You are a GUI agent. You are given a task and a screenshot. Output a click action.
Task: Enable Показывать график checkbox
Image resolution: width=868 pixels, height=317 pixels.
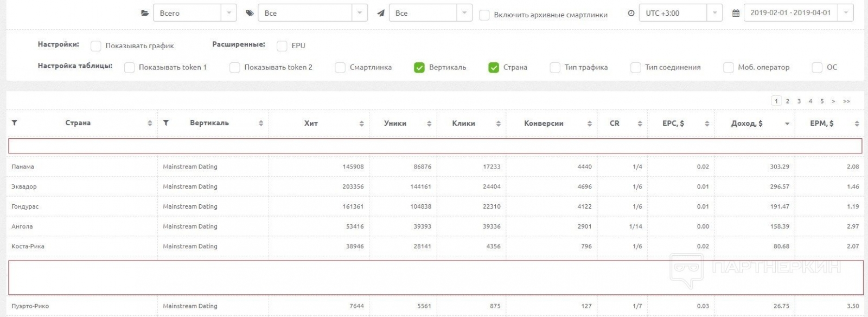click(96, 46)
